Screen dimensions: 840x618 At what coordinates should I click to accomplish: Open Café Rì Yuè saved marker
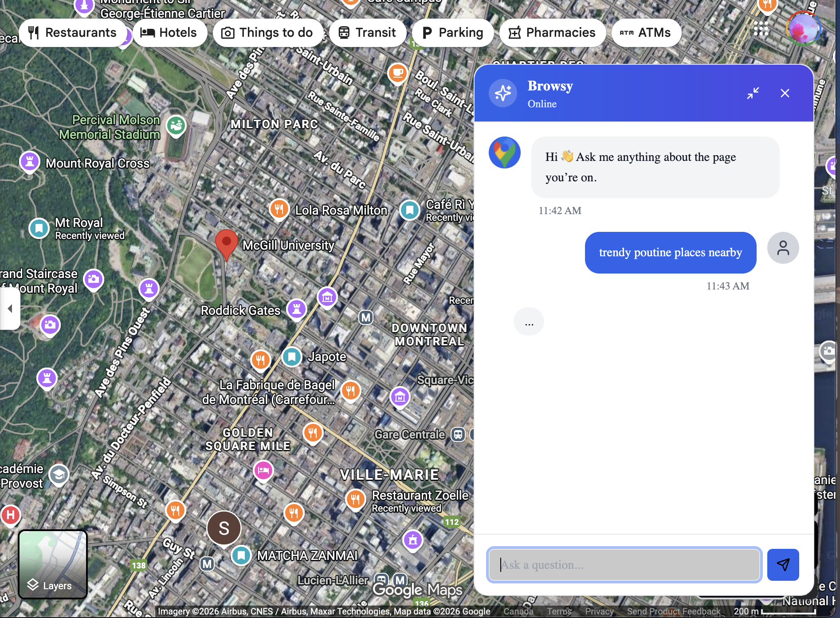[x=410, y=210]
